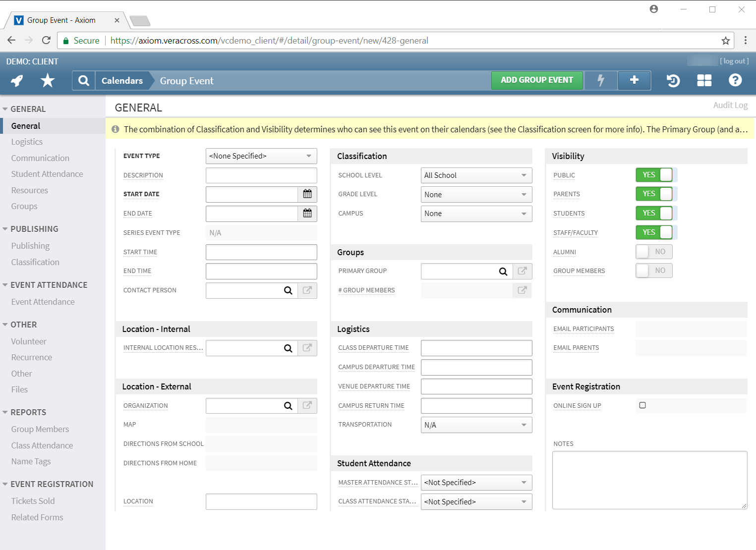Open the Event Type dropdown
This screenshot has height=550, width=756.
[261, 156]
